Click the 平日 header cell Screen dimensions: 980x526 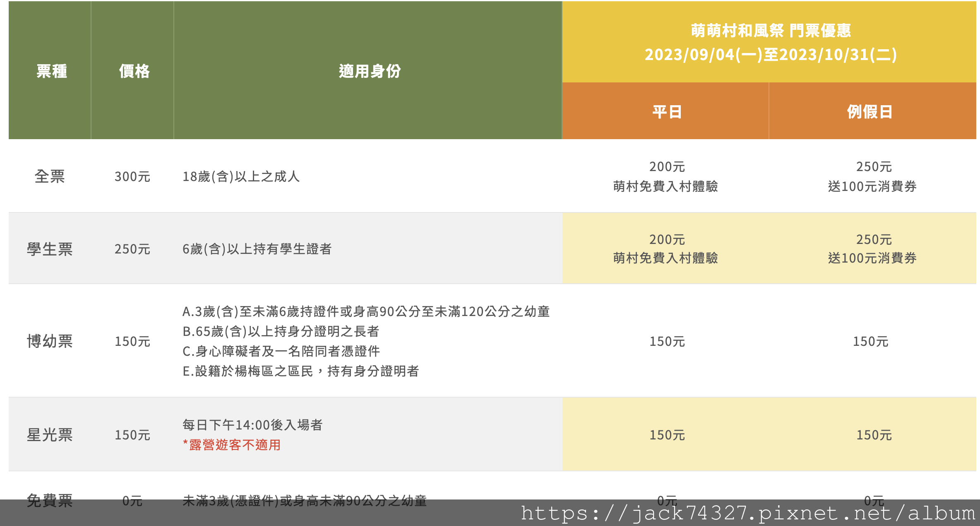pos(667,112)
